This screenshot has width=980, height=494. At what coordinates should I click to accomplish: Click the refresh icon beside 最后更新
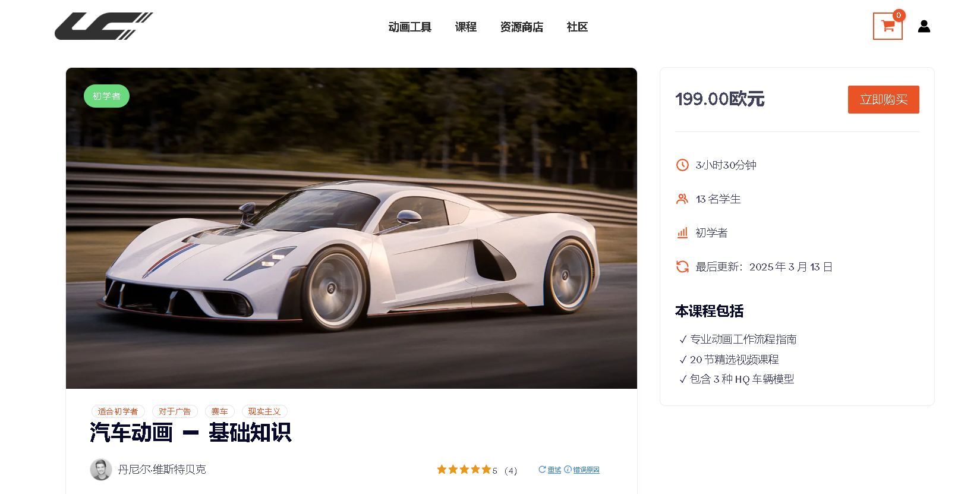682,267
